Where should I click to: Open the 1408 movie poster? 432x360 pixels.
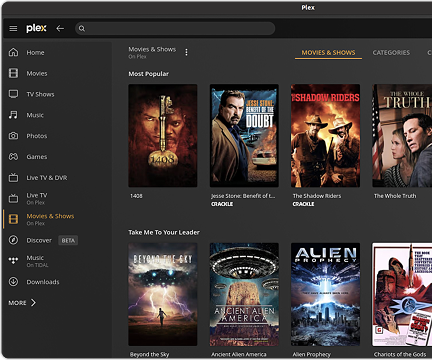tap(163, 136)
